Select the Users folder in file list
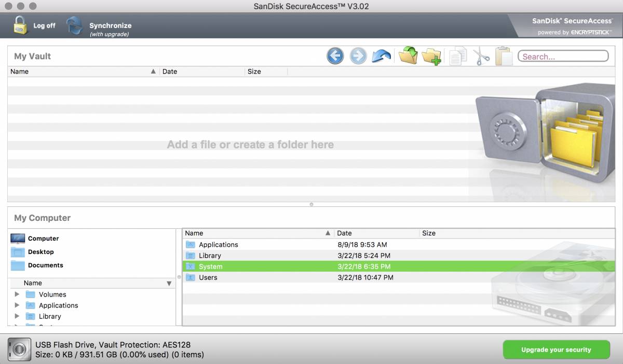Screen dimensions: 623x364 point(208,278)
